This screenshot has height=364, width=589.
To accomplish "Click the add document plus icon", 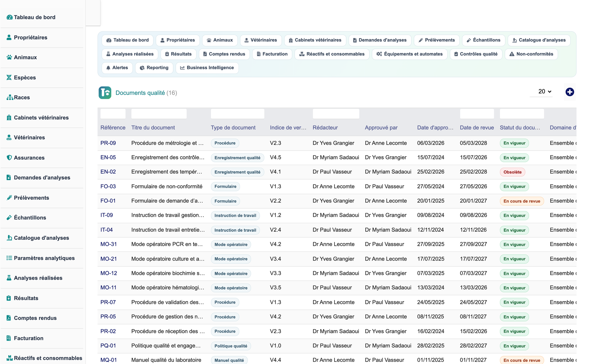I will coord(570,92).
